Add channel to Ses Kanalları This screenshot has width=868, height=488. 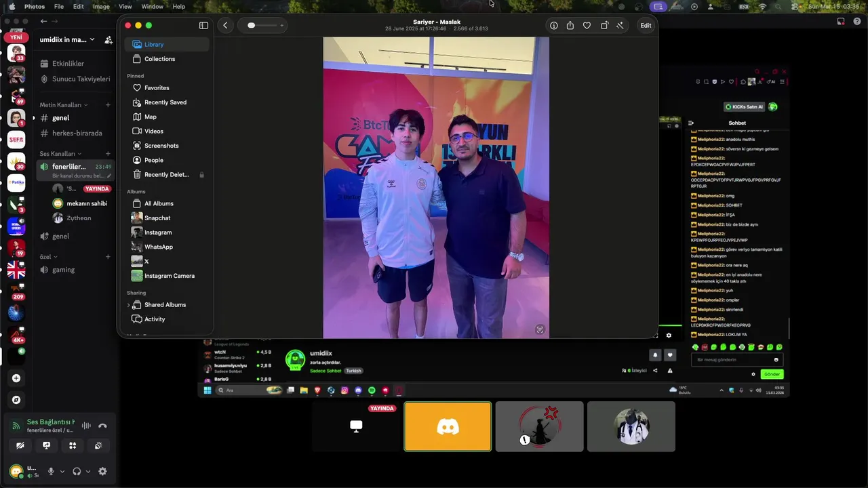tap(108, 154)
